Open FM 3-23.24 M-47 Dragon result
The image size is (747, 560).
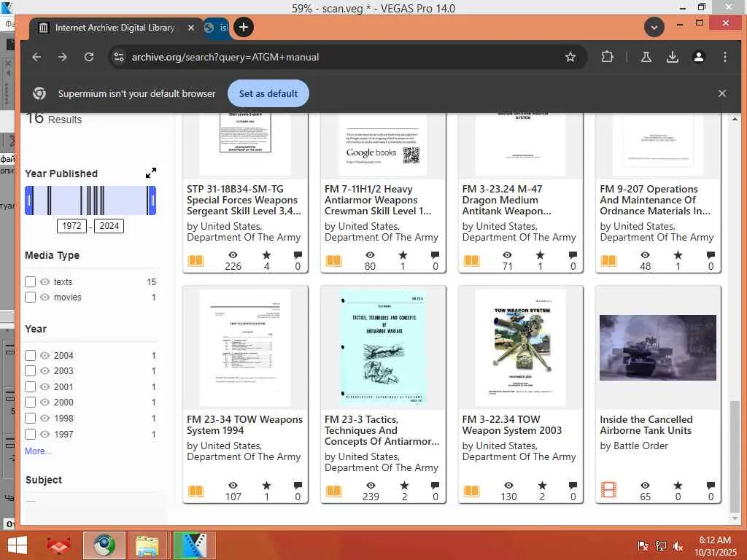coord(506,200)
